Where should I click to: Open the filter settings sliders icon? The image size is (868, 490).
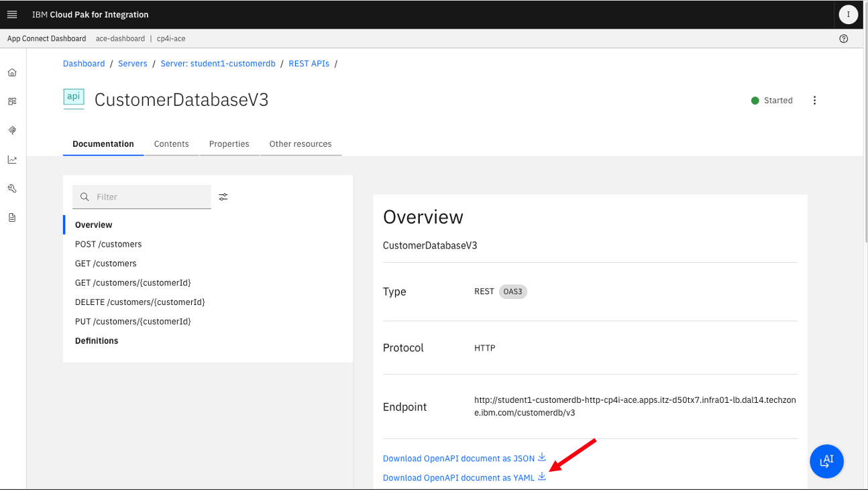click(x=223, y=197)
